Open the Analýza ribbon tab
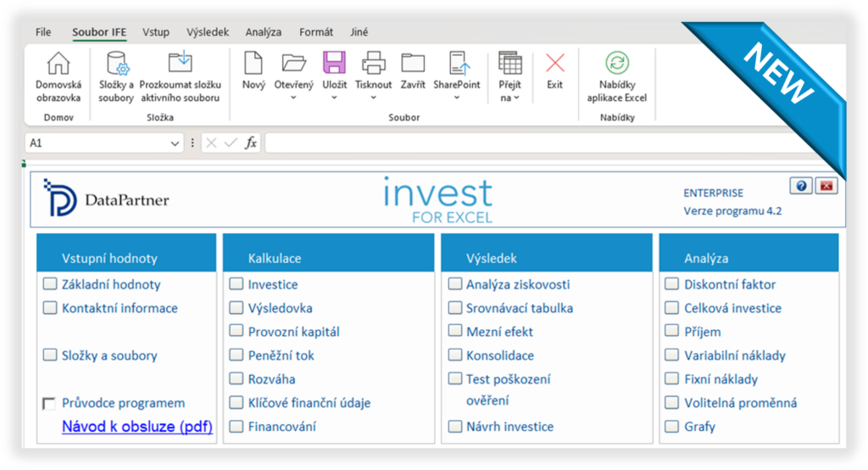Viewport: 868px width, 470px height. tap(263, 32)
